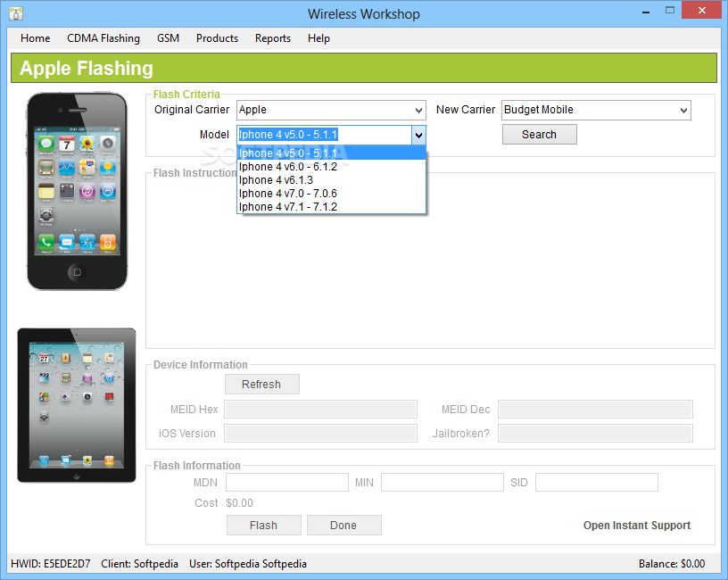Click the MEID Dec field
Image resolution: width=728 pixels, height=580 pixels.
pyautogui.click(x=595, y=410)
